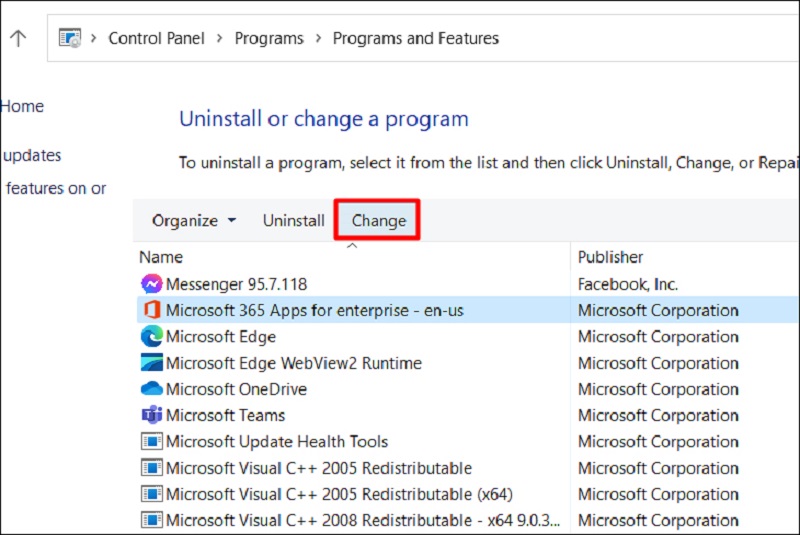Click the Control Panel address bar icon

click(x=70, y=39)
